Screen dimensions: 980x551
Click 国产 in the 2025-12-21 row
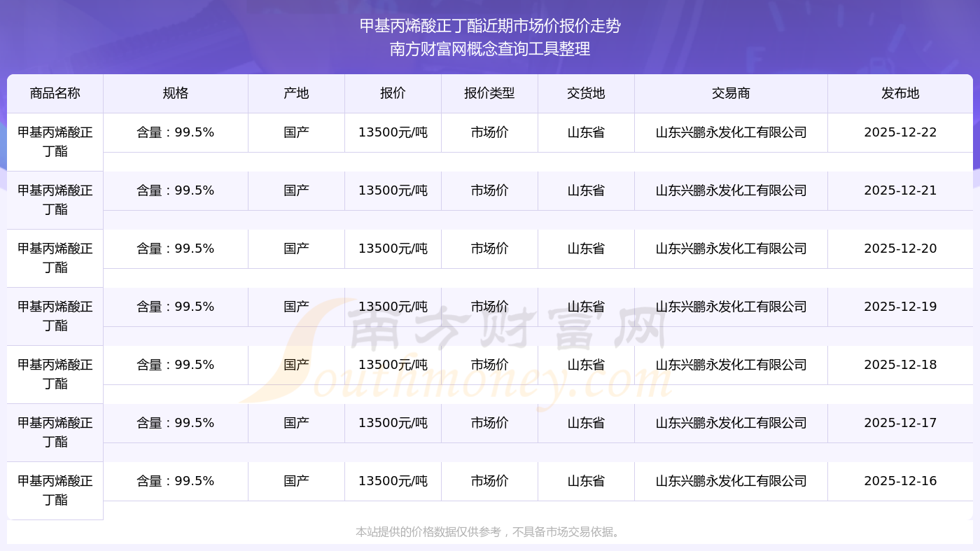point(297,190)
